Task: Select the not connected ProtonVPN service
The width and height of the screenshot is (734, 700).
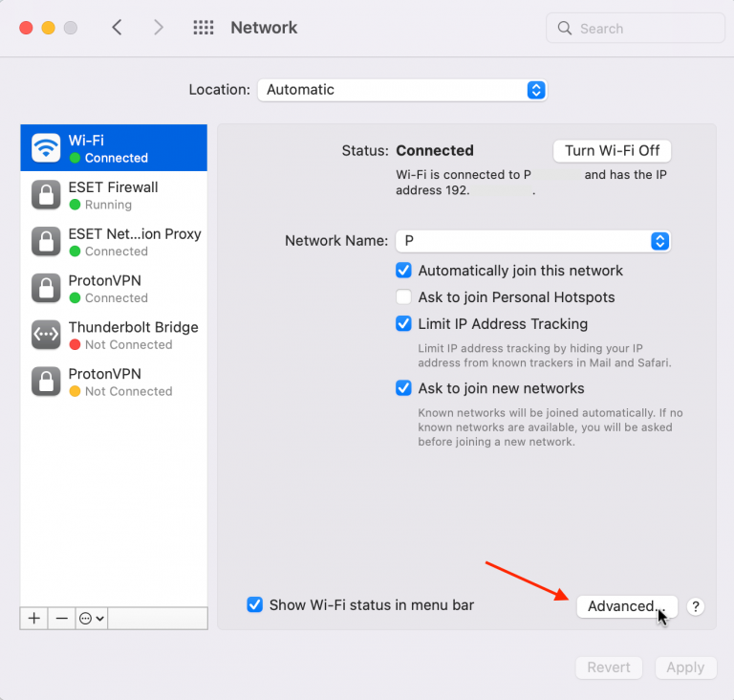Action: [x=114, y=381]
